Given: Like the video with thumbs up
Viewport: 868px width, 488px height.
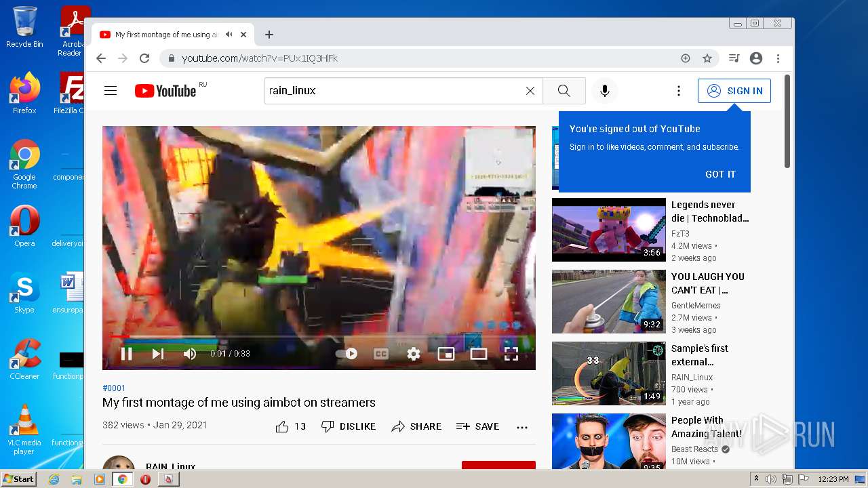Looking at the screenshot, I should point(291,426).
